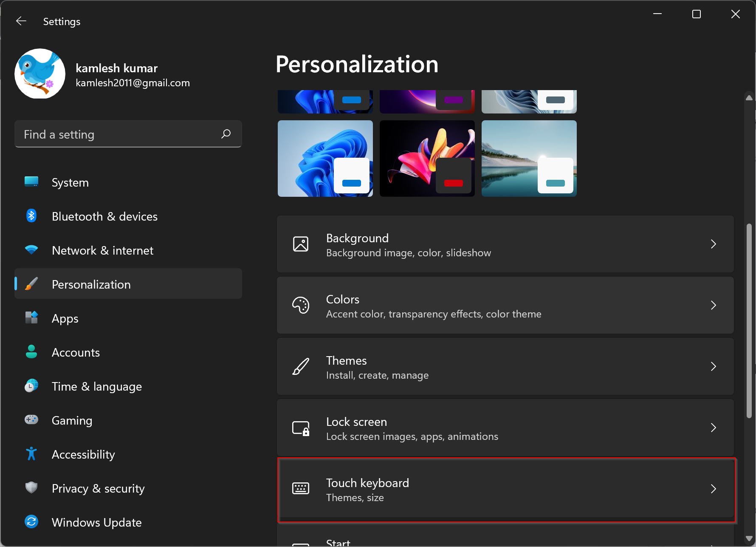Select Apps in the sidebar
The width and height of the screenshot is (756, 547).
[128, 318]
